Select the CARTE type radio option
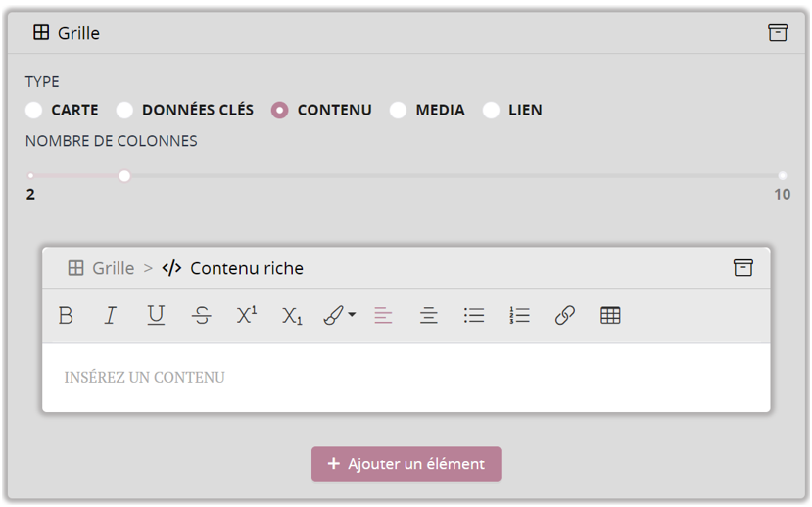The width and height of the screenshot is (812, 507). [34, 110]
